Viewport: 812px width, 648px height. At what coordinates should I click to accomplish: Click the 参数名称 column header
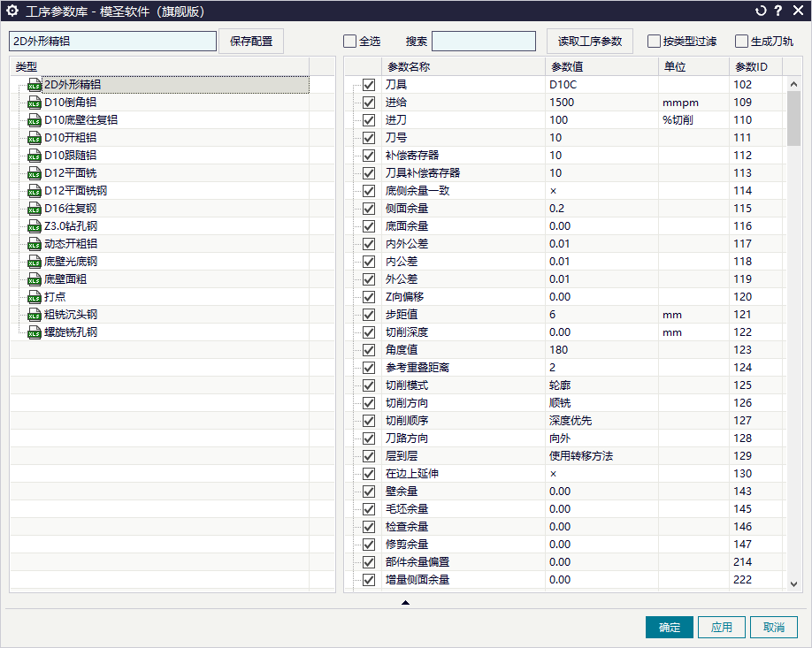463,67
